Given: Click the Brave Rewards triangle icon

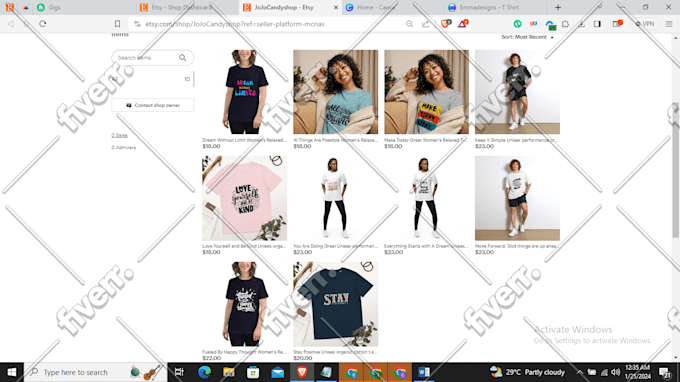Looking at the screenshot, I should click(x=463, y=23).
